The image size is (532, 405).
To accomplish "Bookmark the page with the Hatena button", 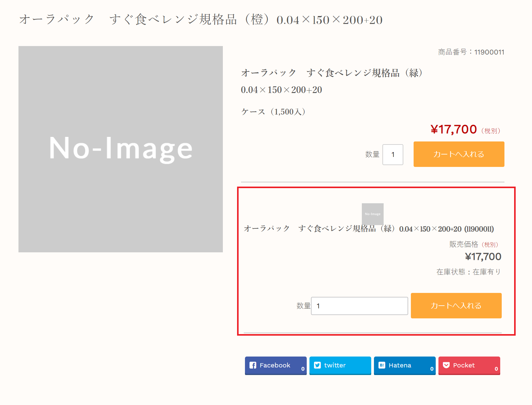I will 405,366.
